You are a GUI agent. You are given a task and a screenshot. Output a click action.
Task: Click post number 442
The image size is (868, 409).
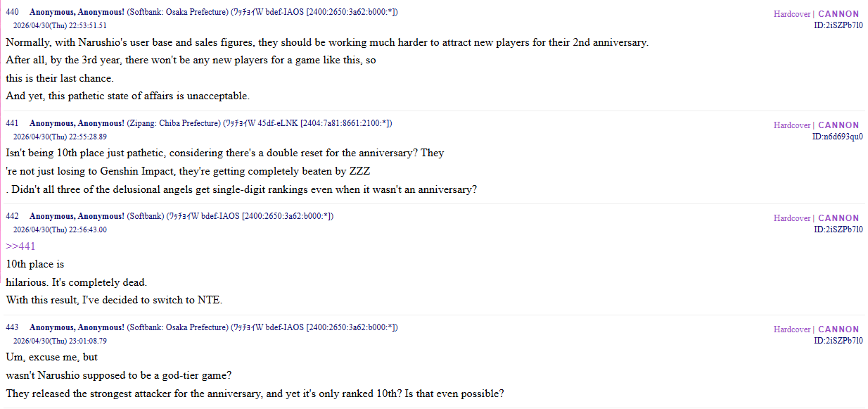coord(12,217)
